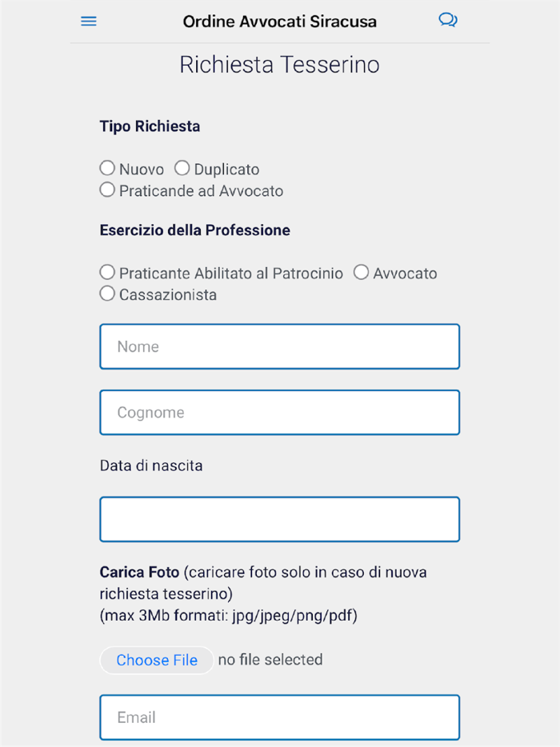Screen dimensions: 560x747
Task: Click inside the Nome input field
Action: [x=279, y=346]
